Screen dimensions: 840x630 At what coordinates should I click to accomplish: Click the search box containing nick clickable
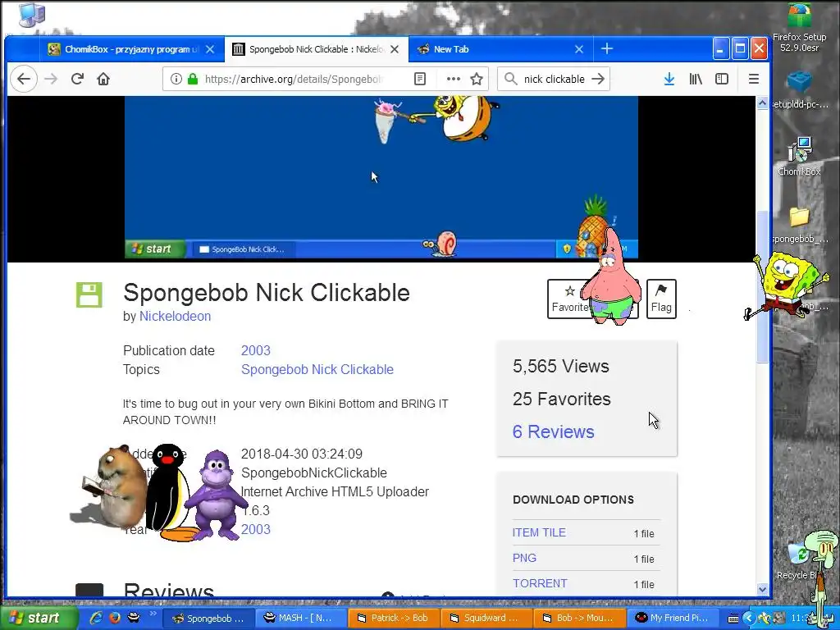[552, 80]
